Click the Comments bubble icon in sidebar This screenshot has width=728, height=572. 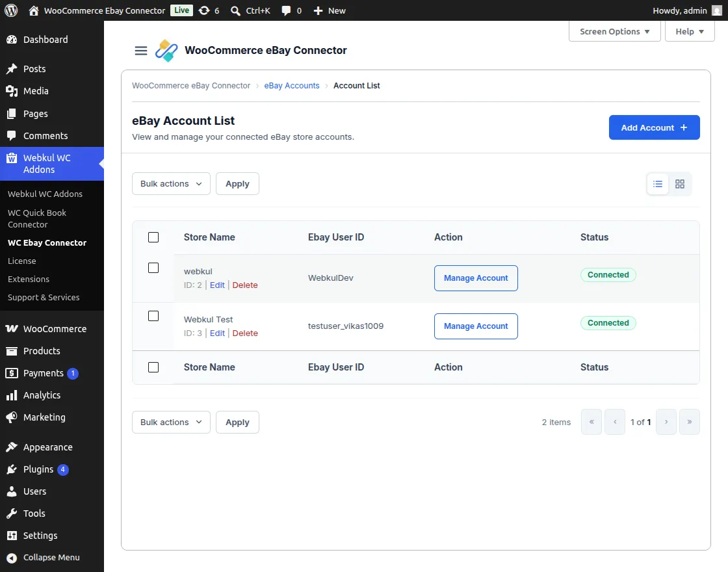coord(12,136)
